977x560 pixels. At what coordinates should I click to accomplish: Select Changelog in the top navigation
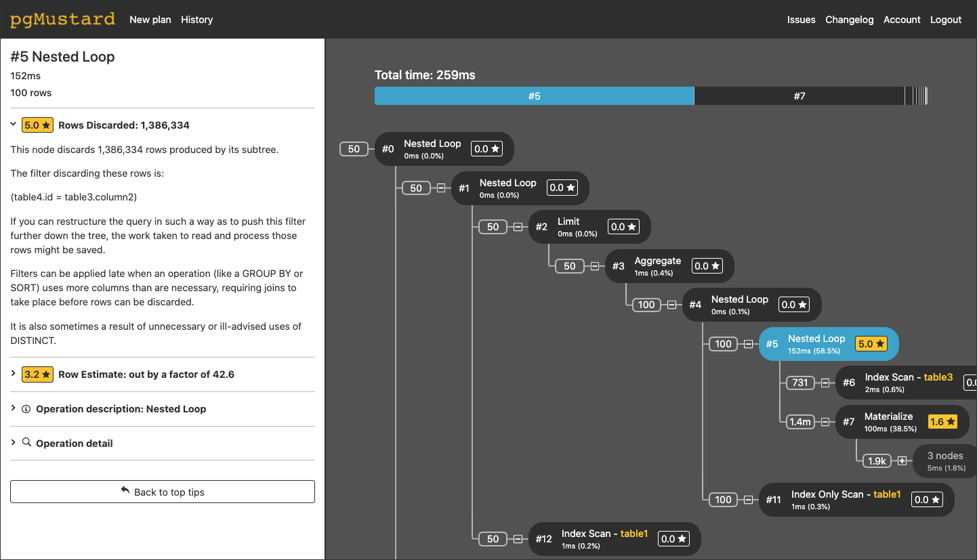coord(849,20)
